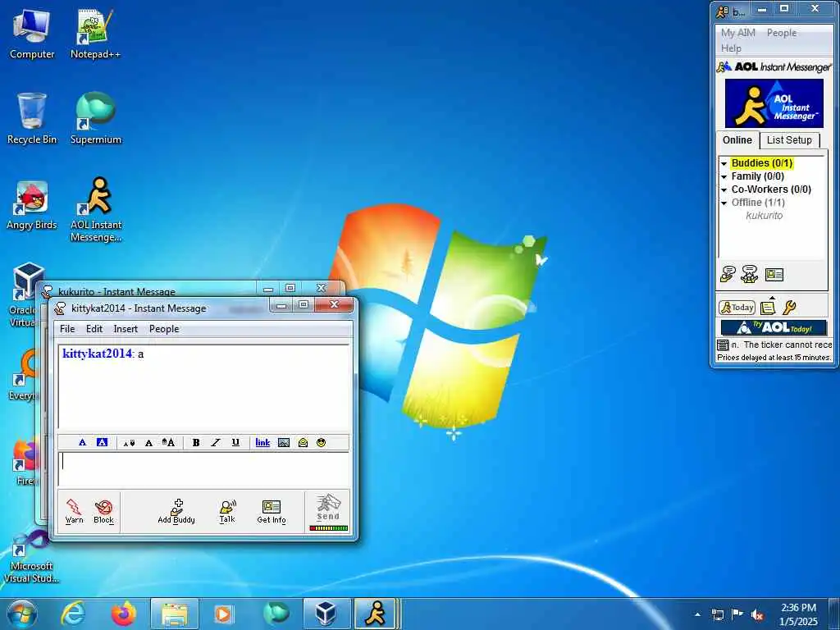Open My AIM menu in buddy list
The image size is (840, 630).
coord(737,33)
